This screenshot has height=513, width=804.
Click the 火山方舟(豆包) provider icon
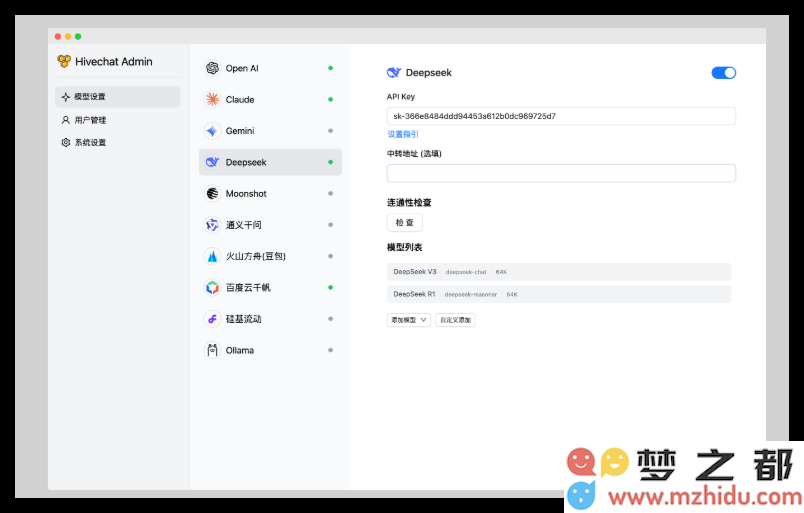click(x=212, y=256)
